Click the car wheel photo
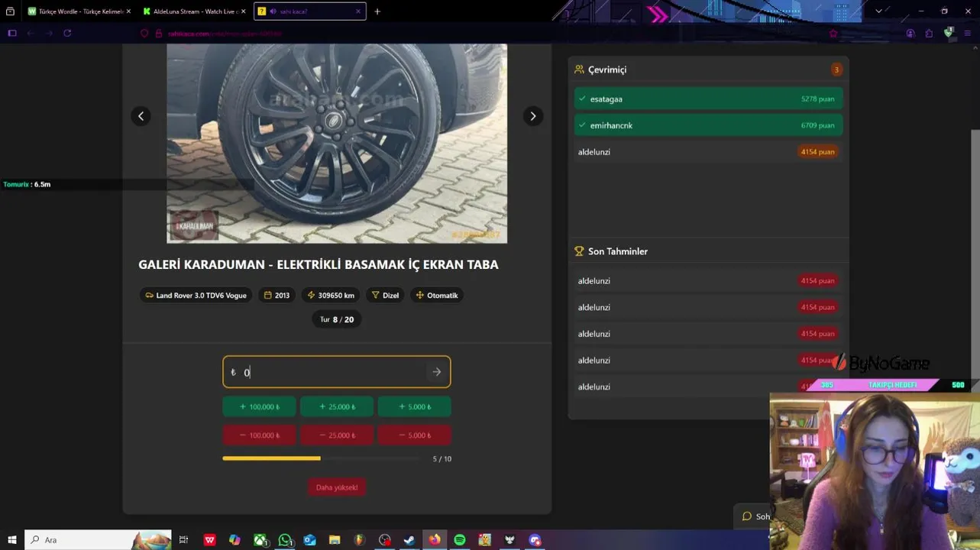This screenshot has height=550, width=980. tap(337, 143)
